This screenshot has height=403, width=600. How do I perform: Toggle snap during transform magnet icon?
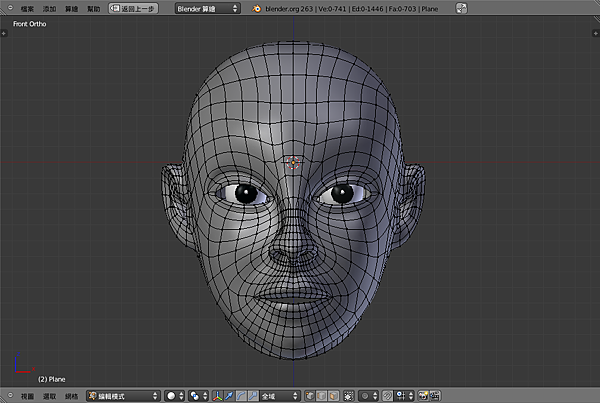click(387, 395)
